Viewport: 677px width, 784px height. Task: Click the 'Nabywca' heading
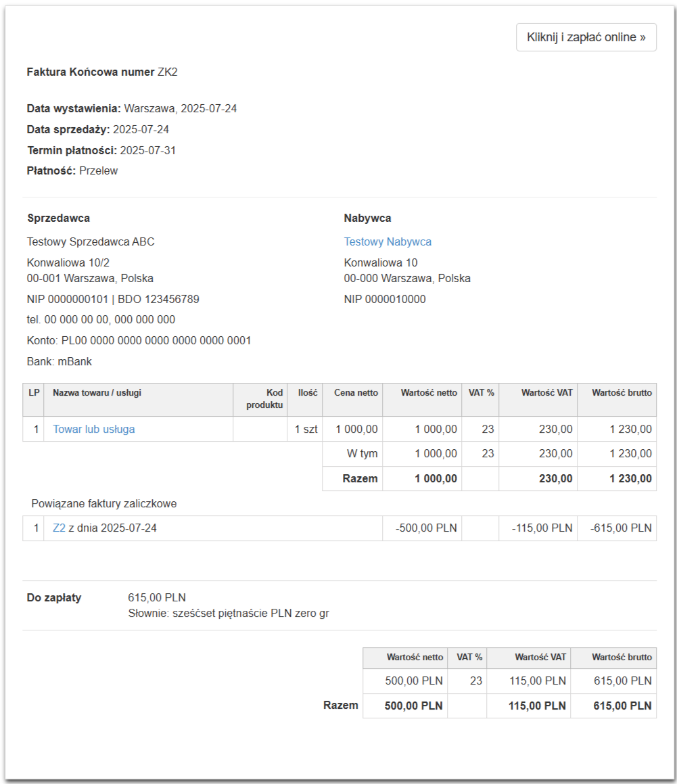pyautogui.click(x=367, y=218)
